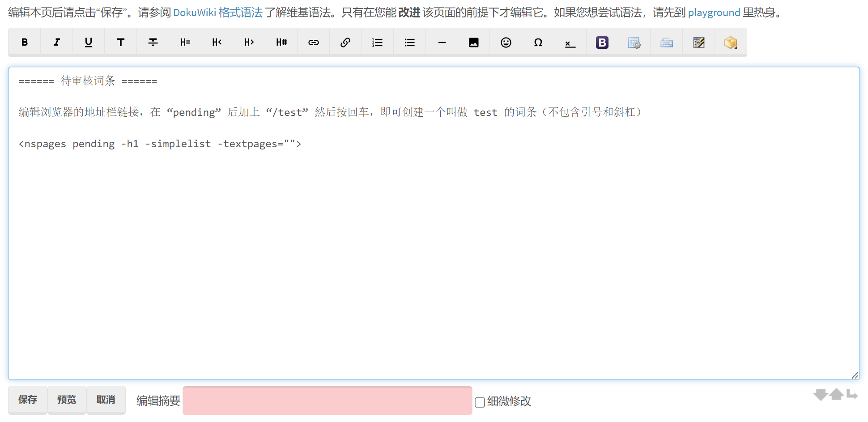The width and height of the screenshot is (868, 422).
Task: Open the Bootstrap wrapper menu
Action: [x=602, y=42]
